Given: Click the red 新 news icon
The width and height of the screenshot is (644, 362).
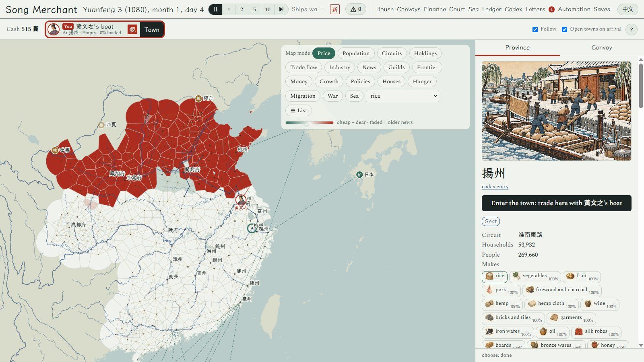Looking at the screenshot, I should (x=334, y=9).
